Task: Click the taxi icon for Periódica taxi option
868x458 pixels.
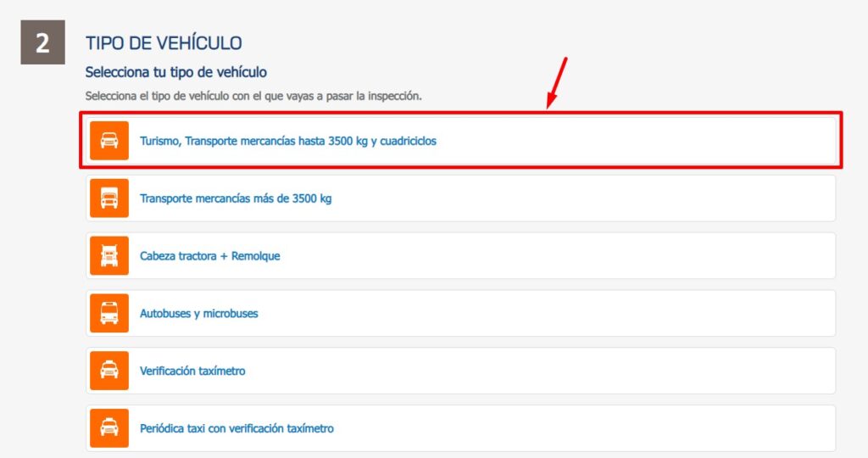Action: pyautogui.click(x=109, y=428)
